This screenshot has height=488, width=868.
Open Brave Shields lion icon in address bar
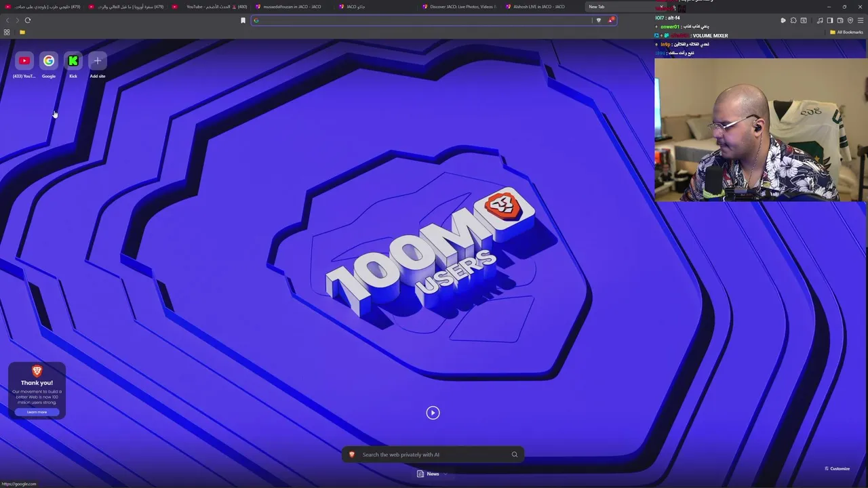[x=598, y=20]
